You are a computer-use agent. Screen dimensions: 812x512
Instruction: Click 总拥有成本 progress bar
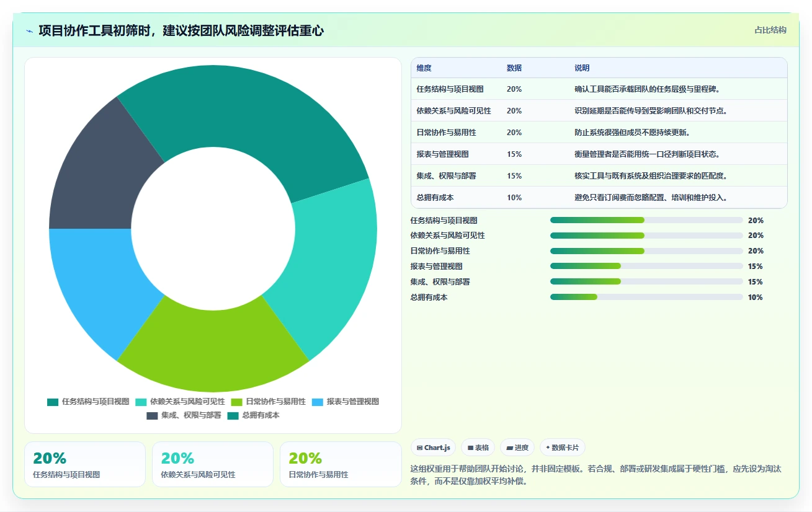[x=646, y=297]
